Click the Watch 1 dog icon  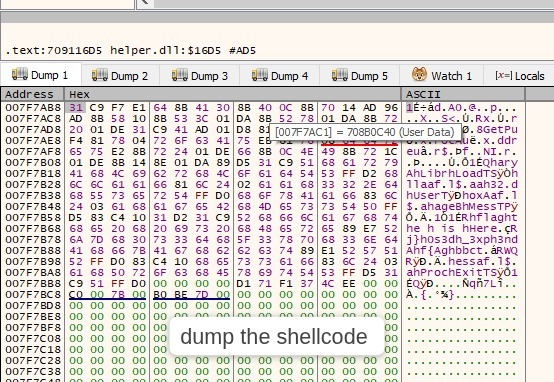point(419,75)
